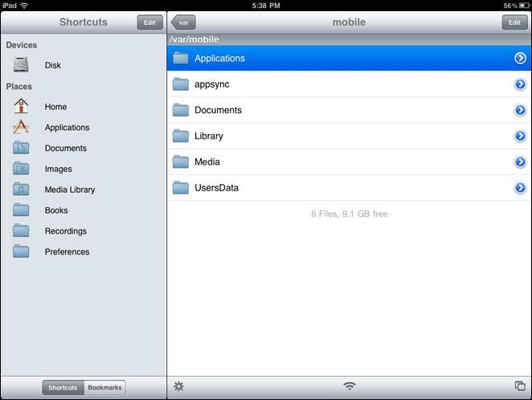Select the Disk label
The height and width of the screenshot is (400, 532).
coord(52,65)
